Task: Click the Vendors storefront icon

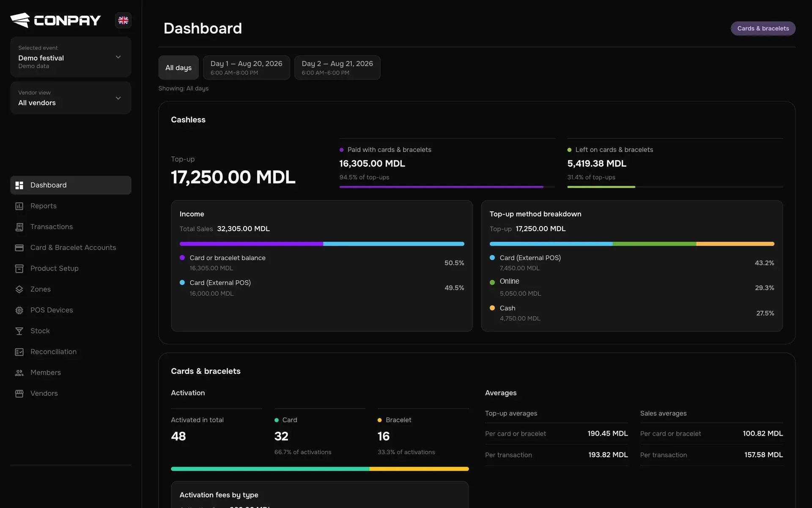Action: point(19,393)
